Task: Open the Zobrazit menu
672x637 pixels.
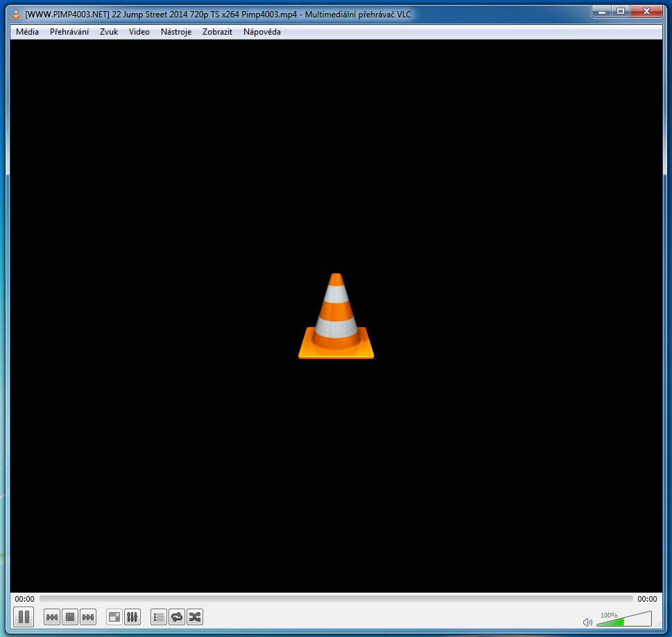Action: point(217,32)
